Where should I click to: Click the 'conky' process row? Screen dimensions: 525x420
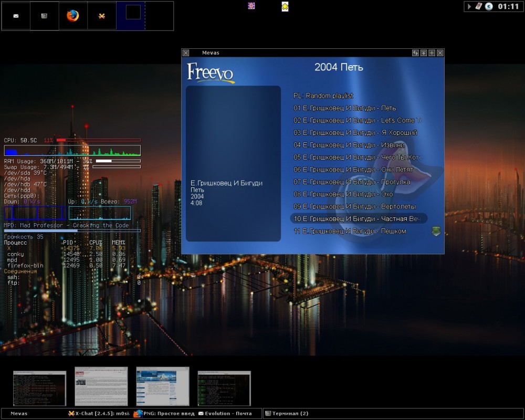[x=66, y=254]
